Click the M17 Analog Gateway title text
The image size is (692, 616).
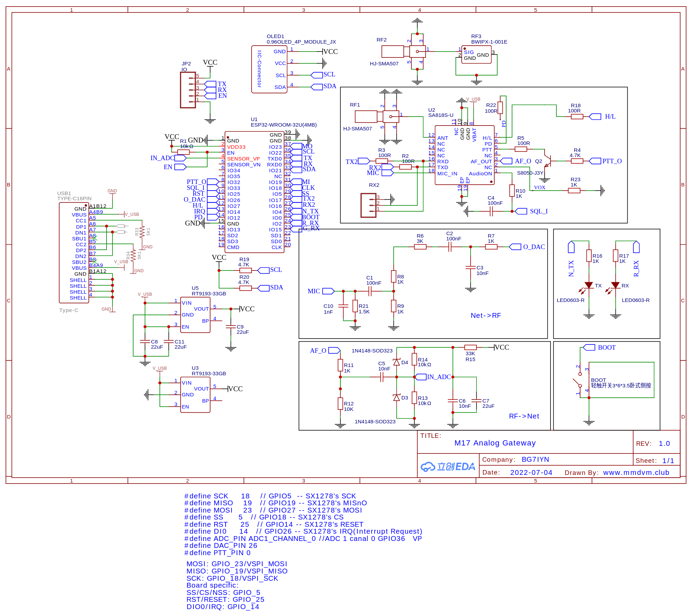pyautogui.click(x=495, y=443)
